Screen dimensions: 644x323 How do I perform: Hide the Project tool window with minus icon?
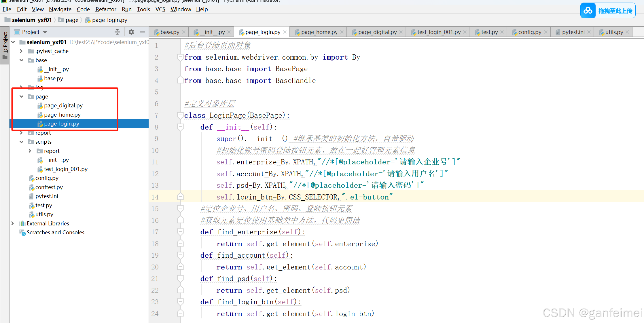click(x=143, y=32)
